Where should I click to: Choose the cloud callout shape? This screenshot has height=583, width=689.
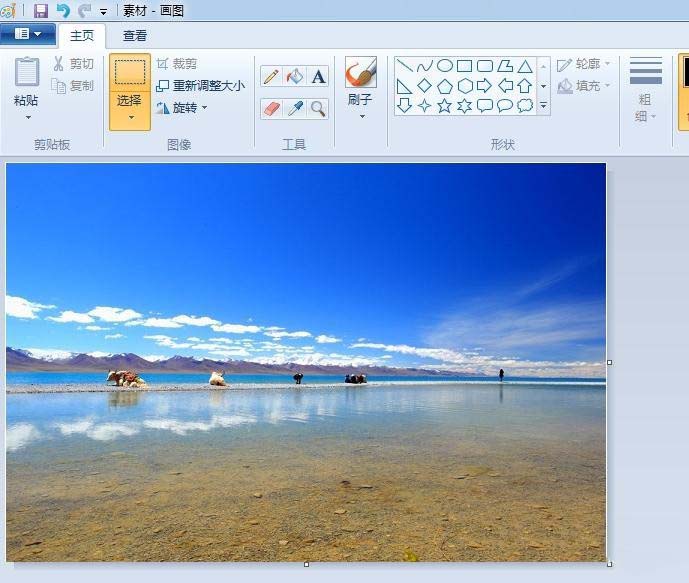(x=525, y=105)
